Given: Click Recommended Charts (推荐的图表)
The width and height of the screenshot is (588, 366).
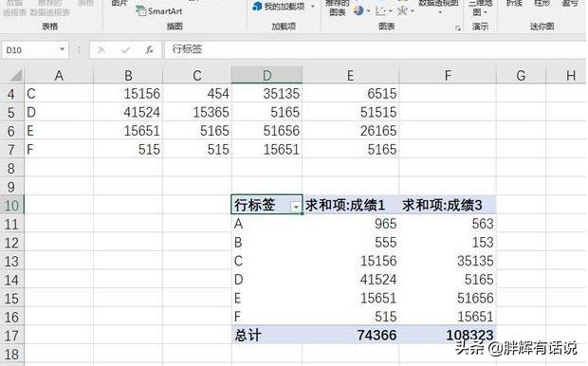Looking at the screenshot, I should [337, 8].
